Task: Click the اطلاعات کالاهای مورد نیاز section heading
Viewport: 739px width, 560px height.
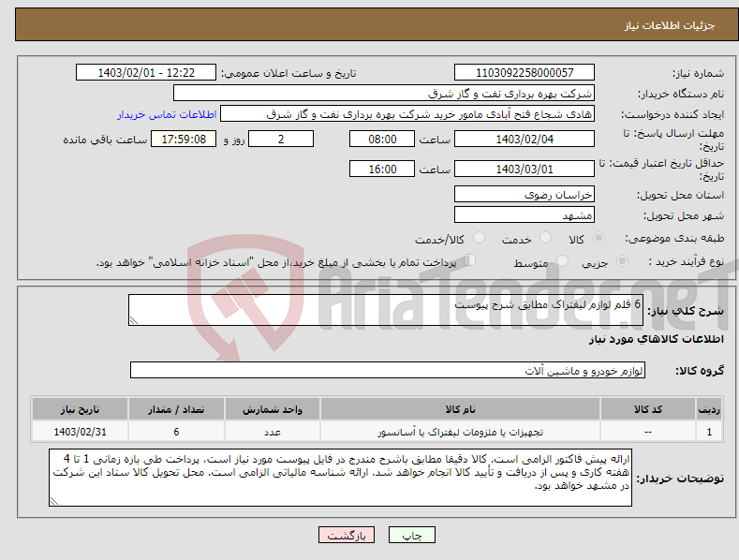Action: click(656, 339)
